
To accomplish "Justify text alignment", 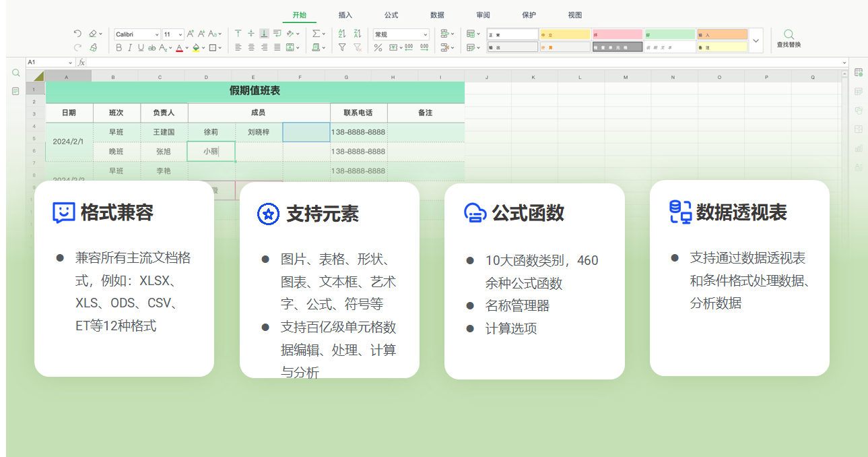I will [x=277, y=47].
